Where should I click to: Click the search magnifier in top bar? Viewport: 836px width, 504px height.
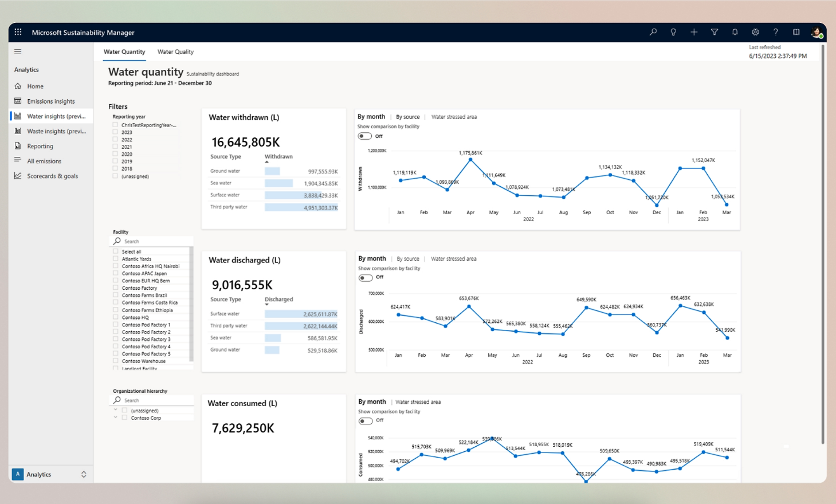point(653,32)
